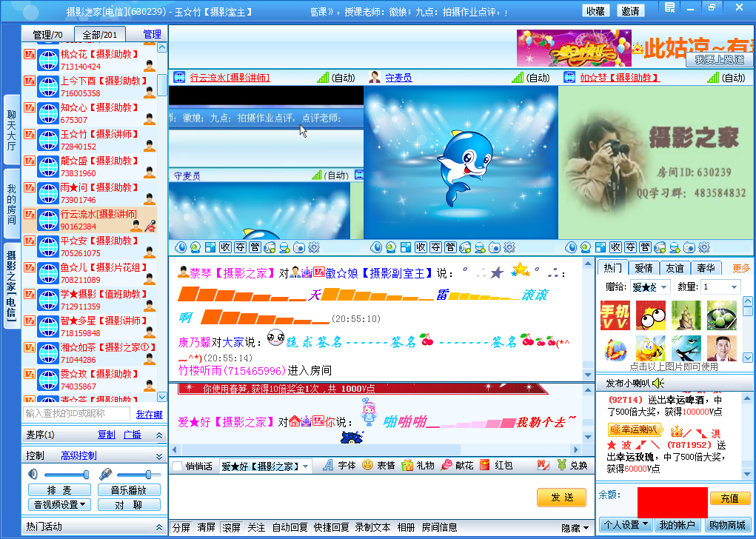This screenshot has height=539, width=756.
Task: Switch to the 全部/201 user list tab
Action: pos(100,35)
